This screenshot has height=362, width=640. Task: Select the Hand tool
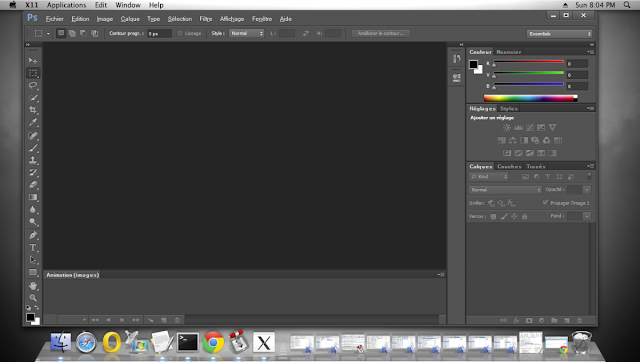point(33,285)
